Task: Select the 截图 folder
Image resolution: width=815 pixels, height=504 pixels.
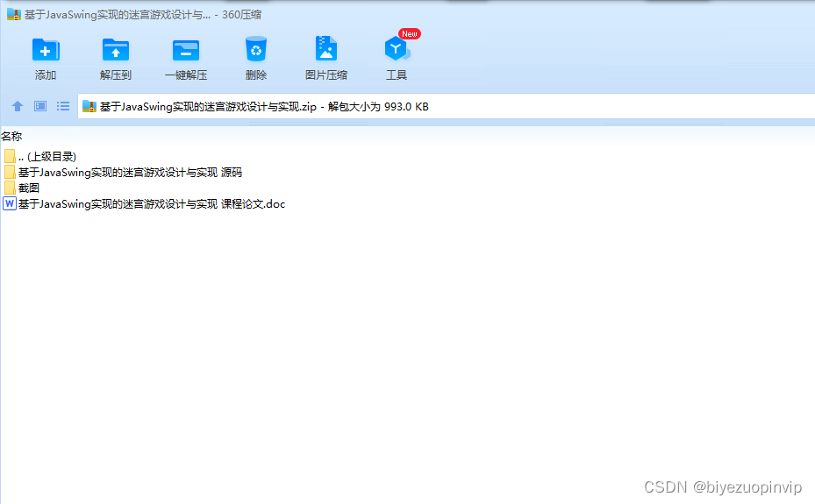Action: click(x=21, y=188)
